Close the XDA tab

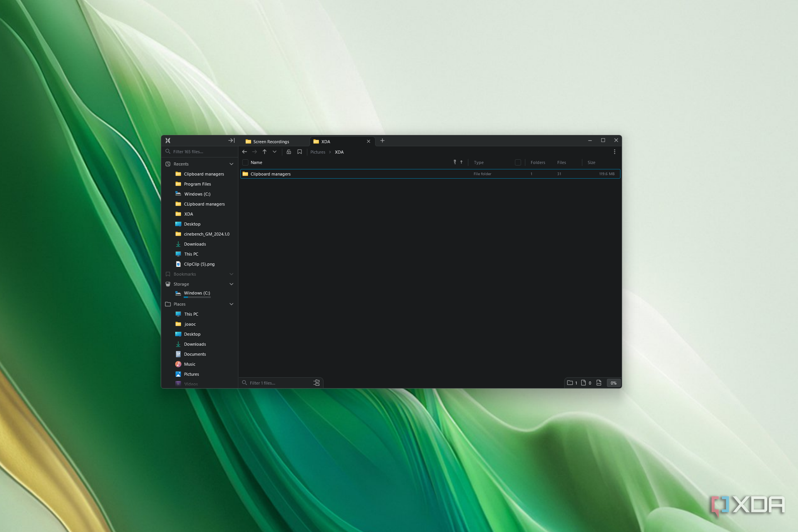click(369, 141)
